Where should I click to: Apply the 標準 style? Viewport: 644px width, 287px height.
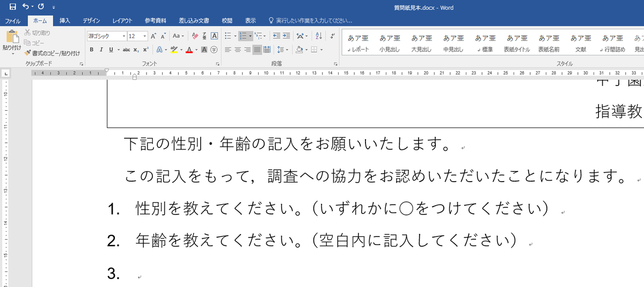(485, 44)
